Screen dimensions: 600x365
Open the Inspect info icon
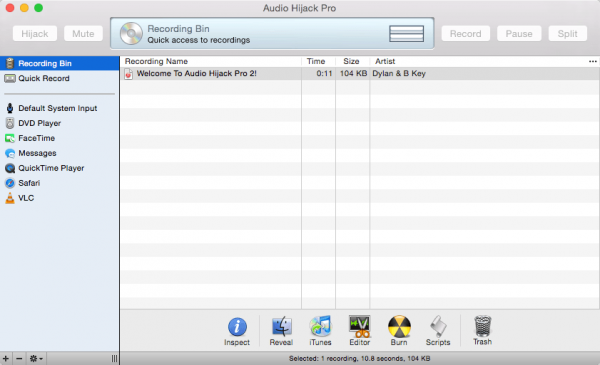237,331
